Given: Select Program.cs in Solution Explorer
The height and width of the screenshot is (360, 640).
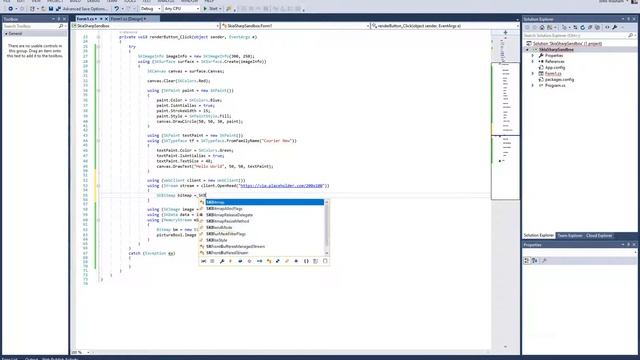Looking at the screenshot, I should click(555, 86).
